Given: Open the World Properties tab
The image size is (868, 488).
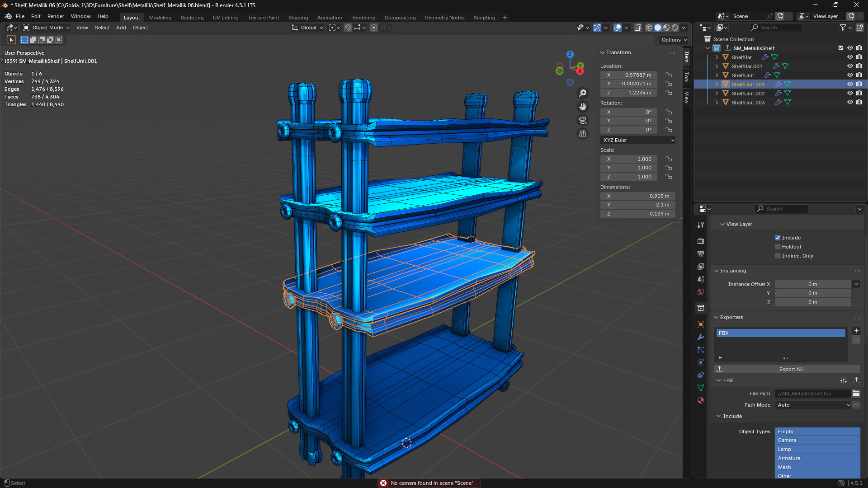Looking at the screenshot, I should point(701,292).
